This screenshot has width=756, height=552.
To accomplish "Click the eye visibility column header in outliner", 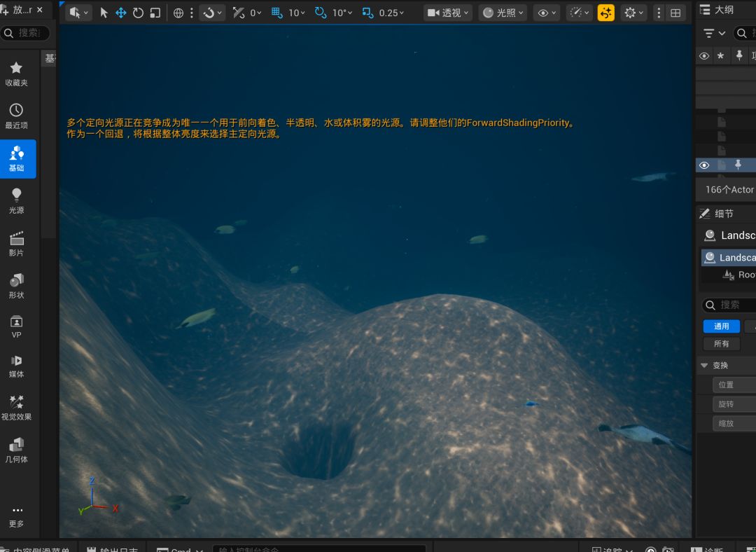I will pyautogui.click(x=704, y=55).
